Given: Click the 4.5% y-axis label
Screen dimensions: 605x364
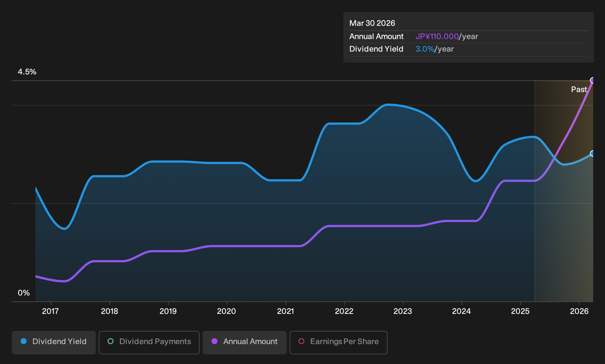Looking at the screenshot, I should (x=27, y=72).
